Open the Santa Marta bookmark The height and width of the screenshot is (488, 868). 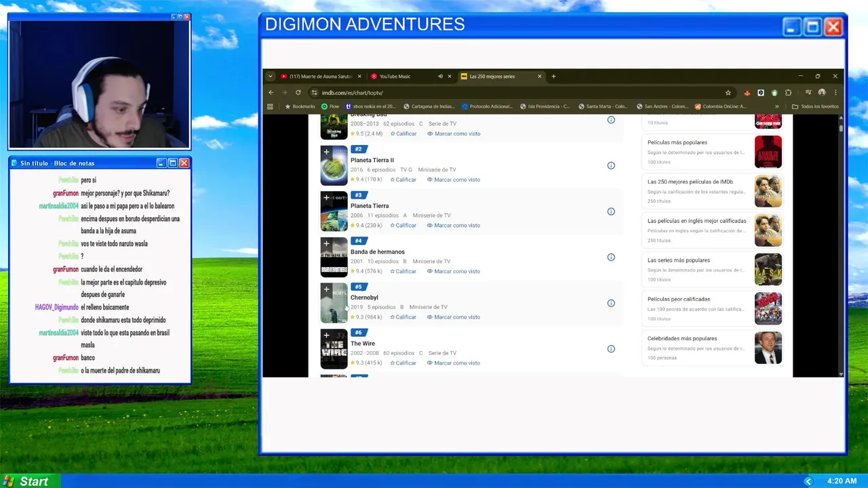pyautogui.click(x=603, y=106)
